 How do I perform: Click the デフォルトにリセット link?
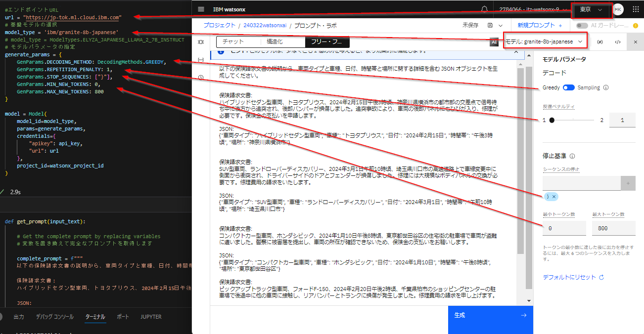pos(573,277)
